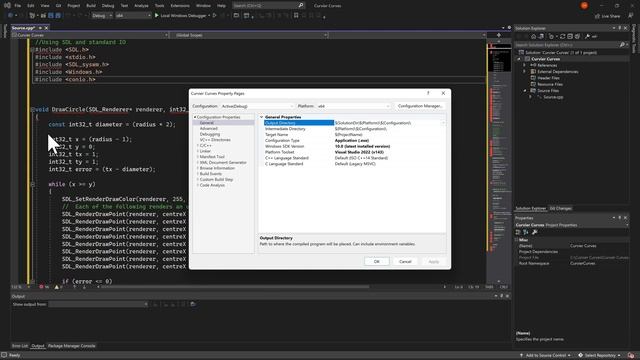Click the orange user account avatar
The image size is (640, 360).
(584, 5)
